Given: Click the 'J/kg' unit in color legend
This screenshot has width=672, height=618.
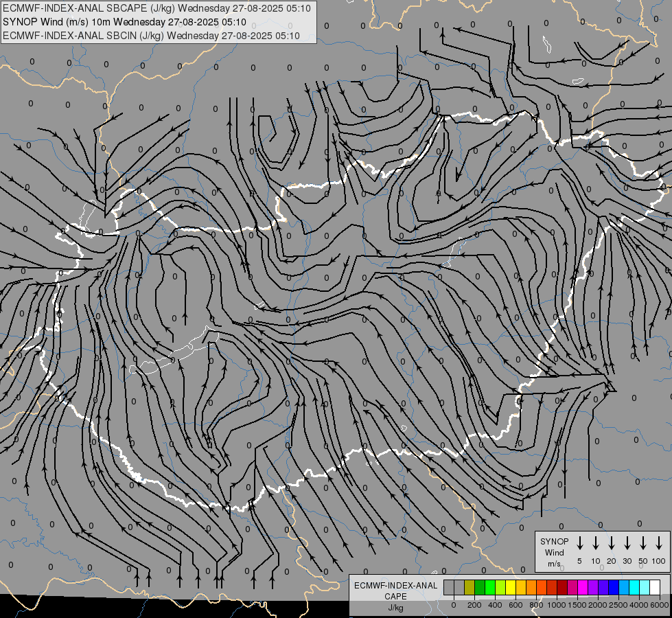Looking at the screenshot, I should [395, 608].
